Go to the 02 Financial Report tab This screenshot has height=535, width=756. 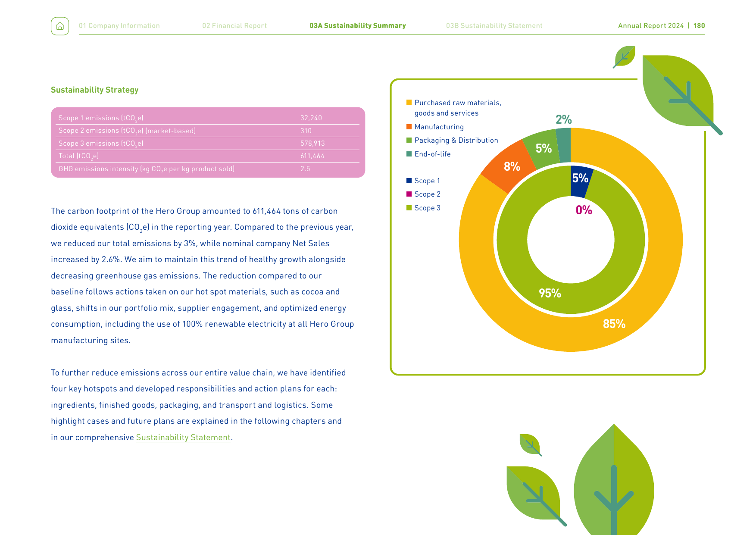tap(234, 26)
